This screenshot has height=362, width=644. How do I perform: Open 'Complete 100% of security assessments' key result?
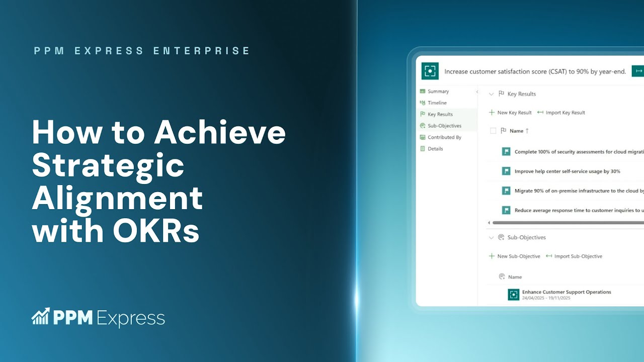579,152
